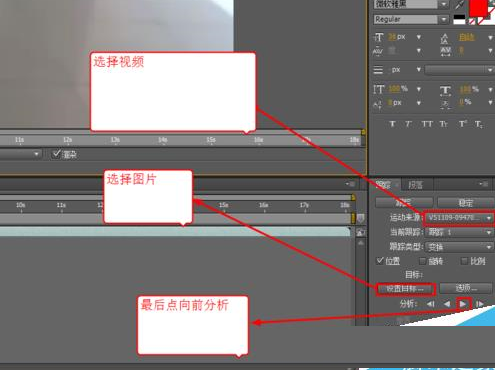
Task: Enable the 比例 scale checkbox
Action: [x=464, y=261]
